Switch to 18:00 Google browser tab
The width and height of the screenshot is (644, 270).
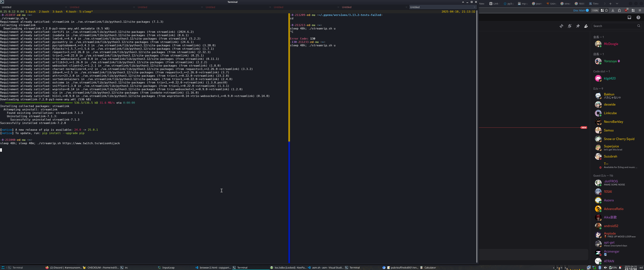pos(580,4)
